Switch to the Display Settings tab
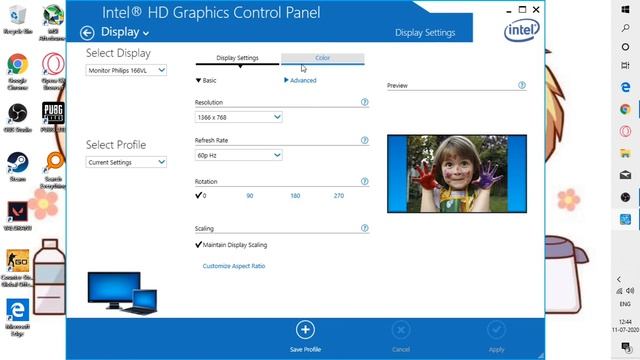Viewport: 640px width, 360px height. tap(237, 58)
